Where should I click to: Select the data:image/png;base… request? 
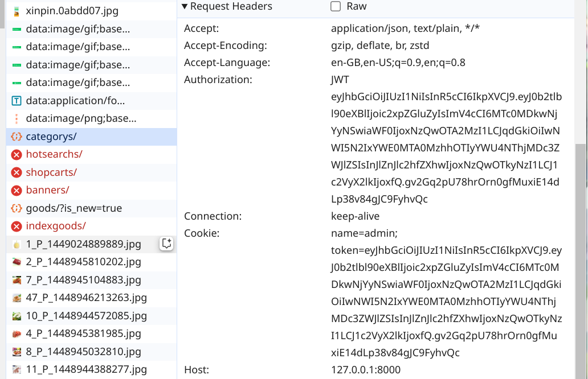click(x=81, y=119)
